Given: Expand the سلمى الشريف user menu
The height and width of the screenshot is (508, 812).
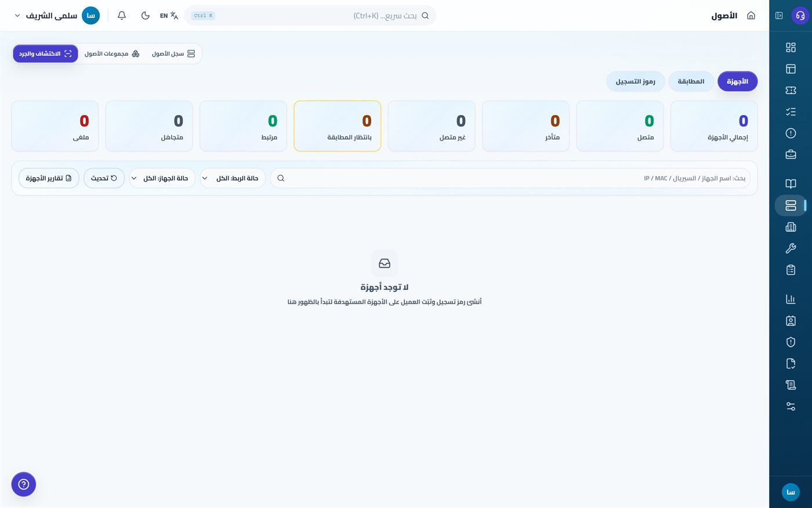Looking at the screenshot, I should (x=57, y=16).
